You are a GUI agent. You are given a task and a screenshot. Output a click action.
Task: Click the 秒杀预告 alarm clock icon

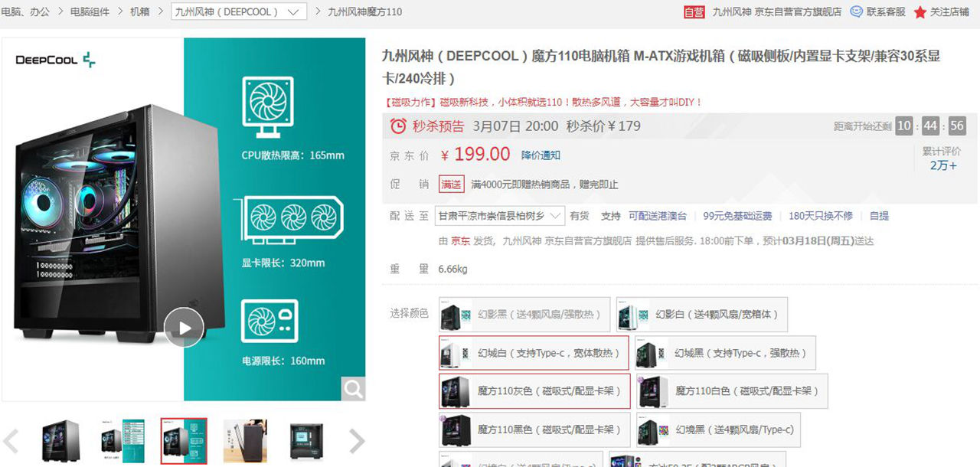(x=399, y=126)
